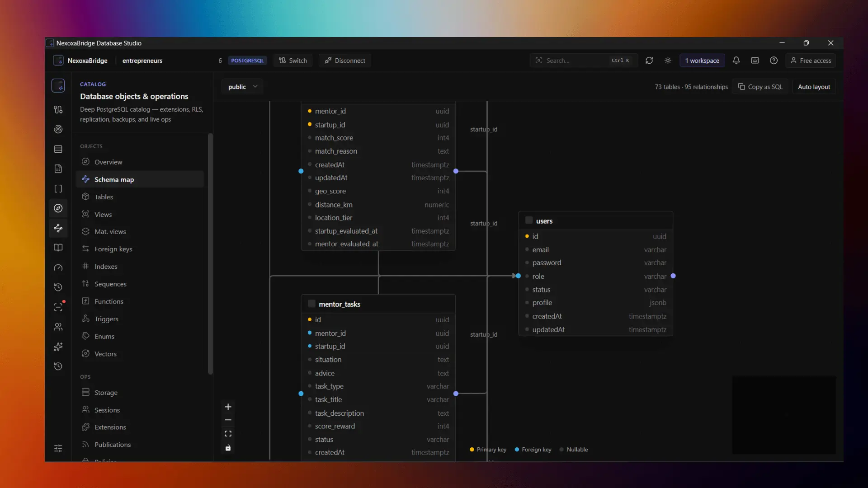Open Views in the catalog list
This screenshot has height=488, width=868.
(140, 214)
